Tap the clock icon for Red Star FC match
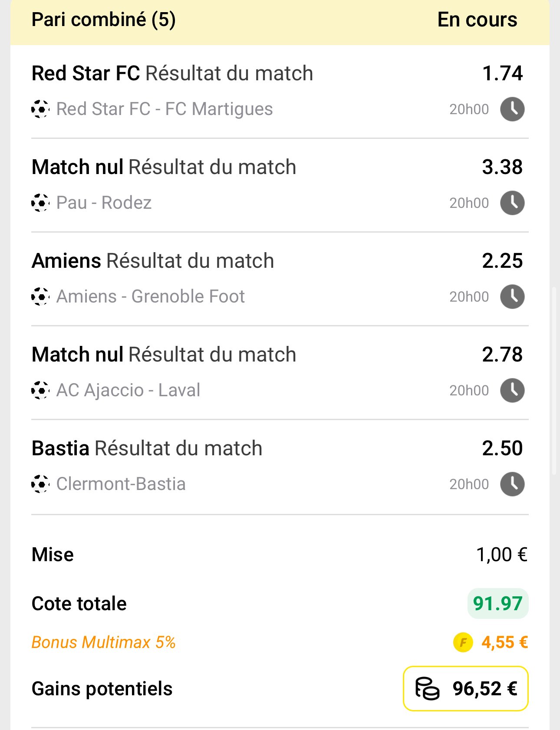The image size is (560, 730). pyautogui.click(x=512, y=109)
